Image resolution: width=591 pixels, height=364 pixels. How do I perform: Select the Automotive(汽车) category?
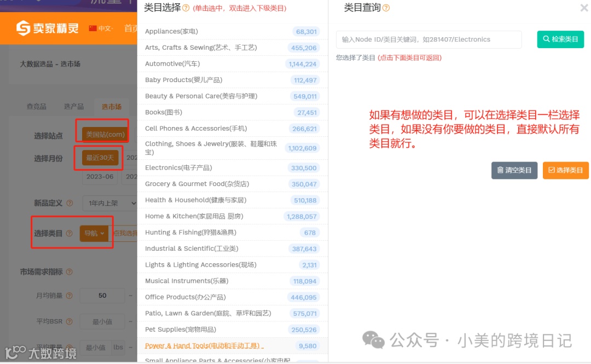233,63
